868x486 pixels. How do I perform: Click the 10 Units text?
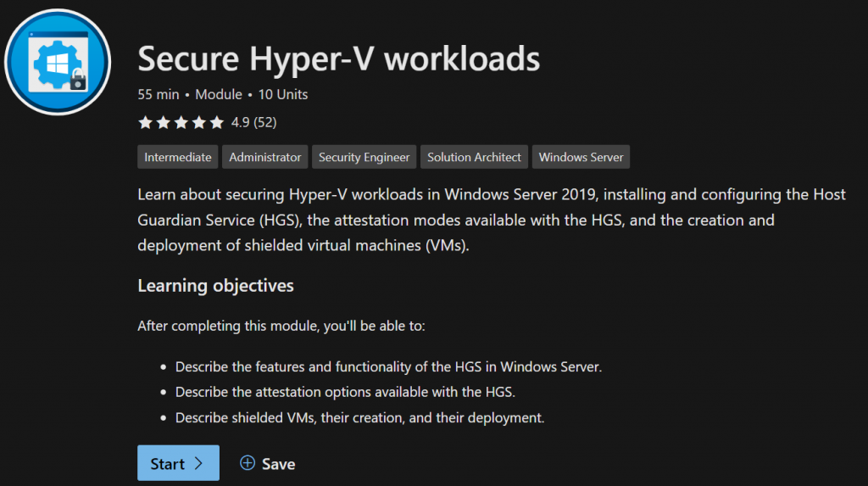[283, 95]
